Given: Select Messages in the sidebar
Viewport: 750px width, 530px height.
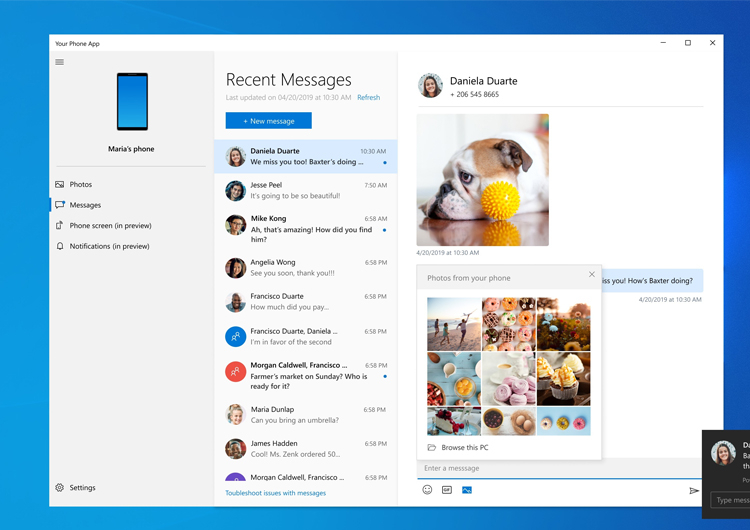Looking at the screenshot, I should (x=85, y=205).
